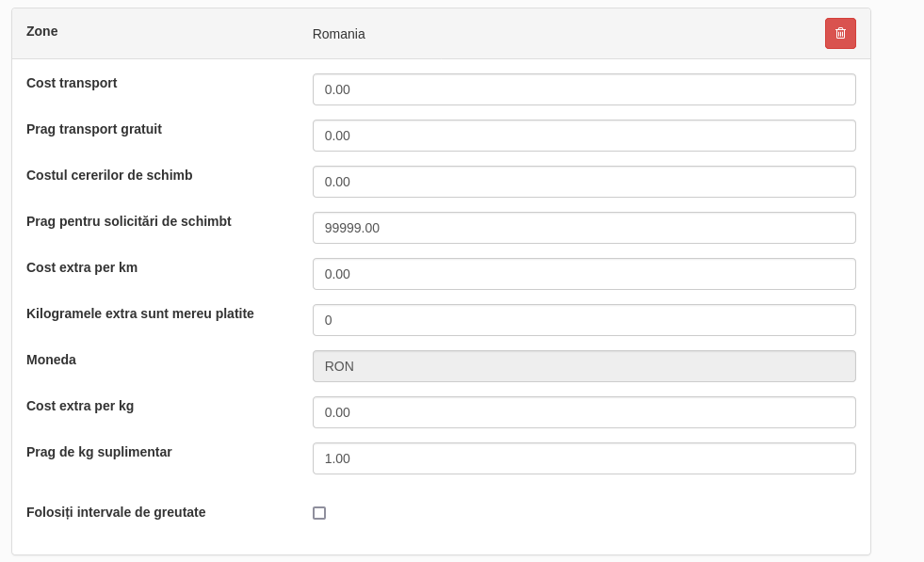
Task: Delete the Romania zone with trash icon
Action: tap(840, 34)
